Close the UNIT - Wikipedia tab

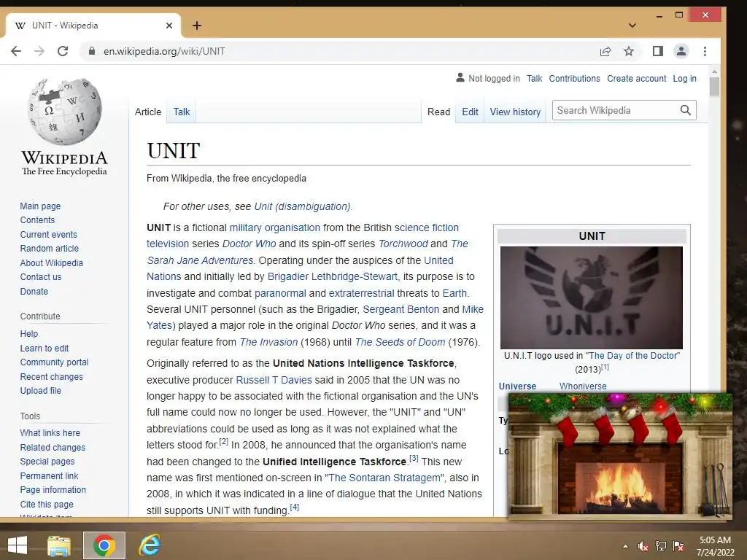click(x=169, y=26)
